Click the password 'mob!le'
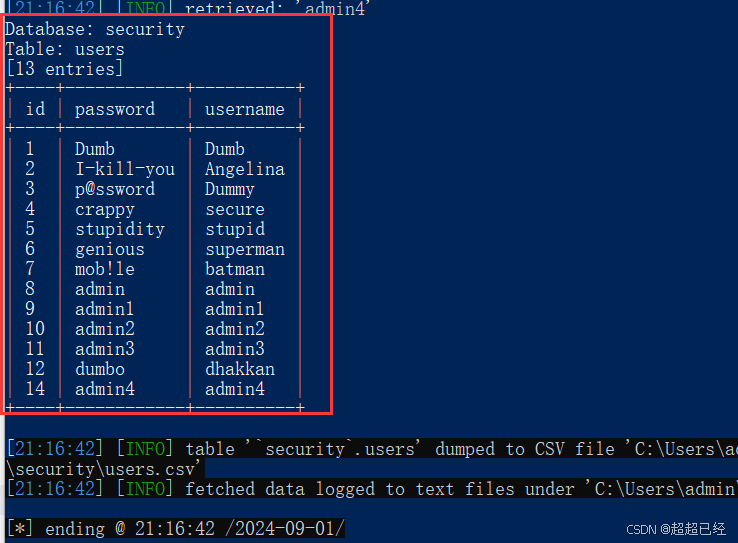The image size is (738, 543). click(105, 269)
